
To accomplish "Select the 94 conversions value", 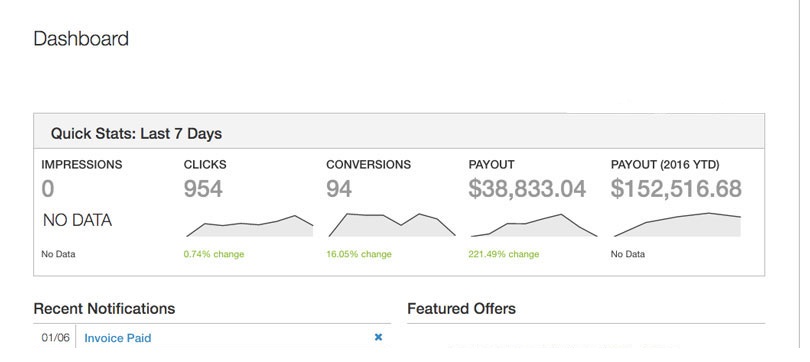I will 339,189.
